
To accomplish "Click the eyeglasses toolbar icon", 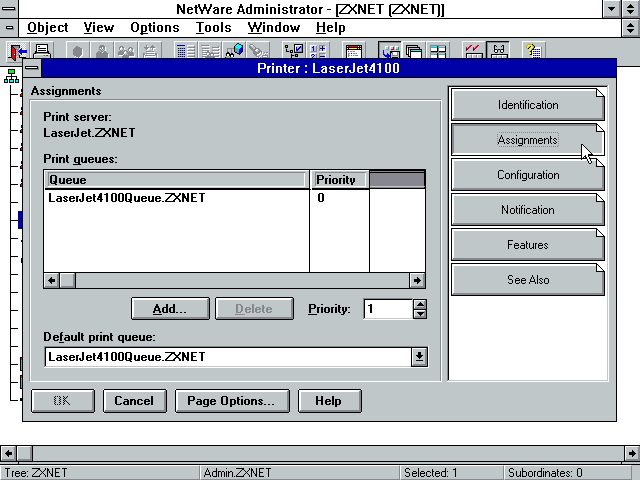I will [x=498, y=51].
